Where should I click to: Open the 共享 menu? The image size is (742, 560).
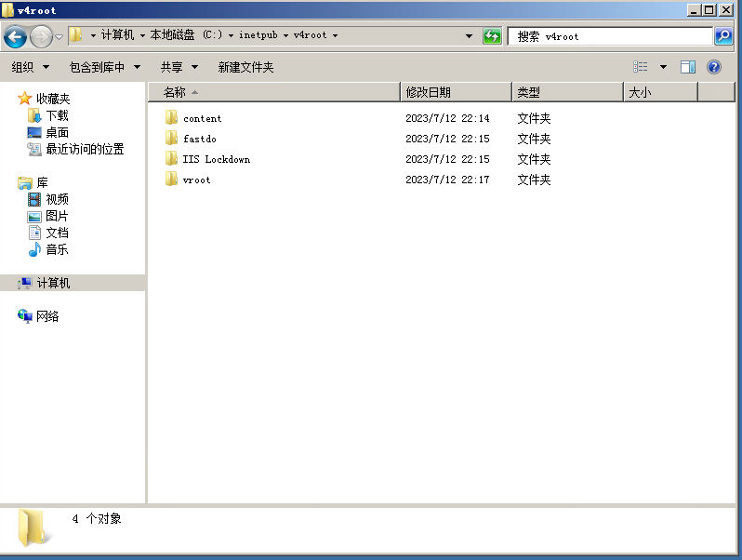point(179,67)
